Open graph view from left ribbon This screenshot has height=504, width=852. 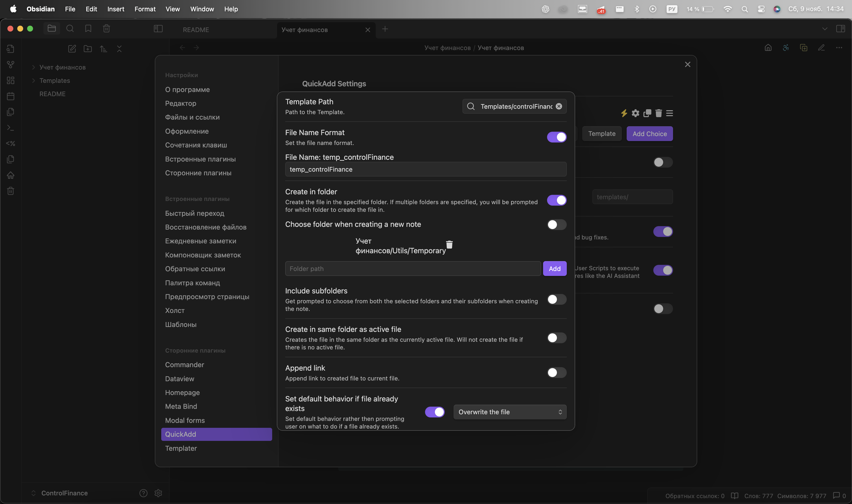pos(11,65)
